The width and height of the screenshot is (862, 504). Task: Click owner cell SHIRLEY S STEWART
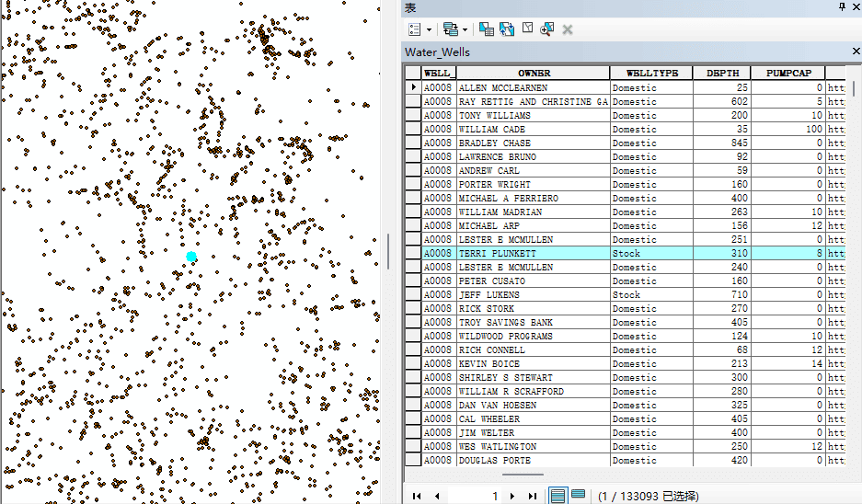[x=534, y=377]
